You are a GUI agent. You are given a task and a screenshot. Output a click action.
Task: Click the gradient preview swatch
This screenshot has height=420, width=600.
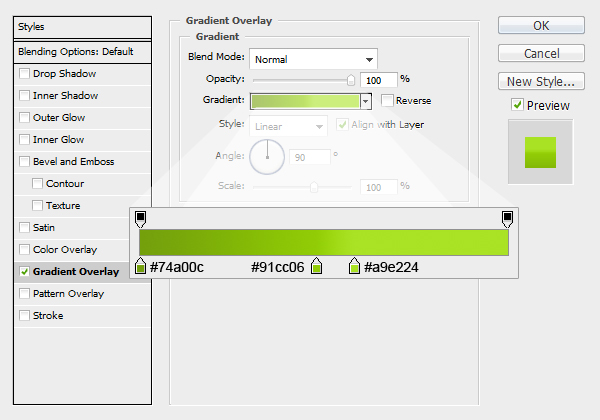point(305,101)
